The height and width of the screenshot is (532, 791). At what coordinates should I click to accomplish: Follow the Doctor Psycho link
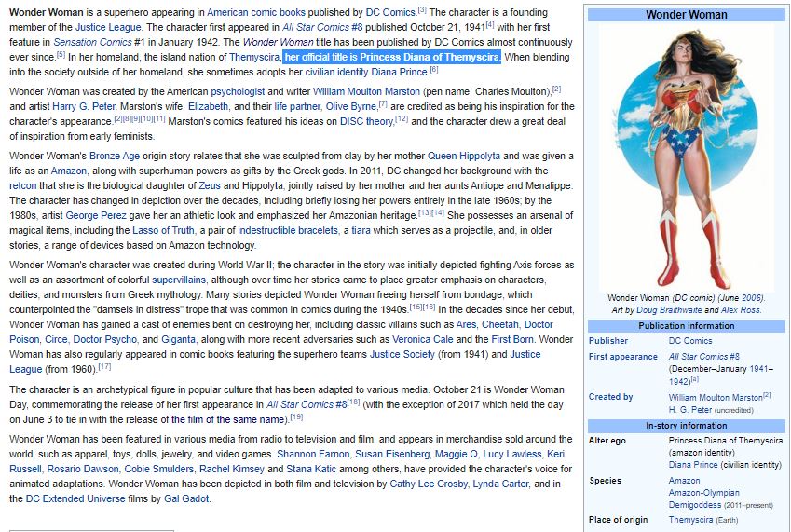pos(105,339)
